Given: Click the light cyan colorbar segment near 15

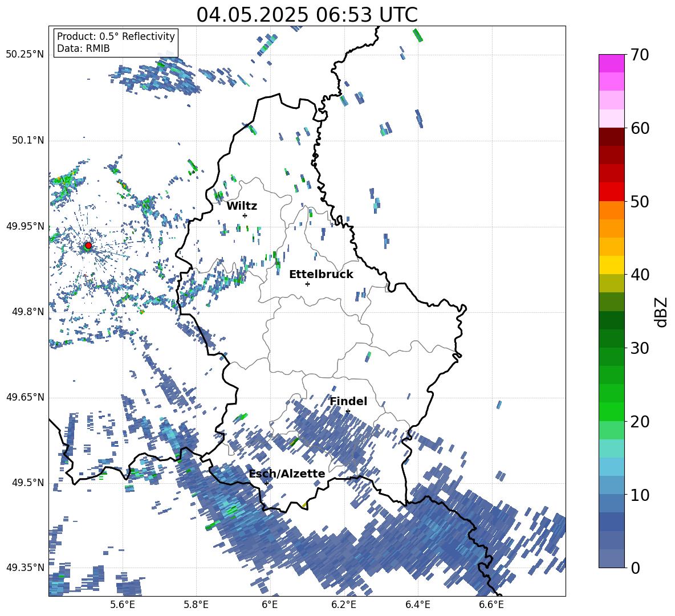Looking at the screenshot, I should 611,448.
